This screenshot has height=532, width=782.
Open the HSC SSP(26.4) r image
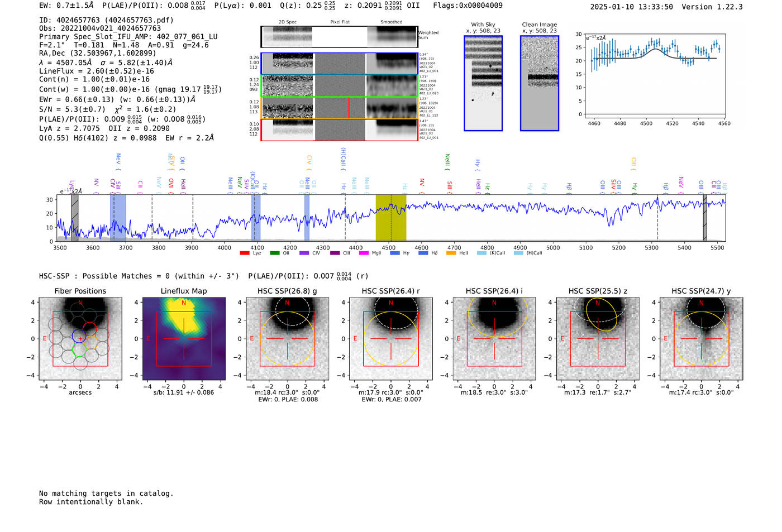click(x=391, y=339)
